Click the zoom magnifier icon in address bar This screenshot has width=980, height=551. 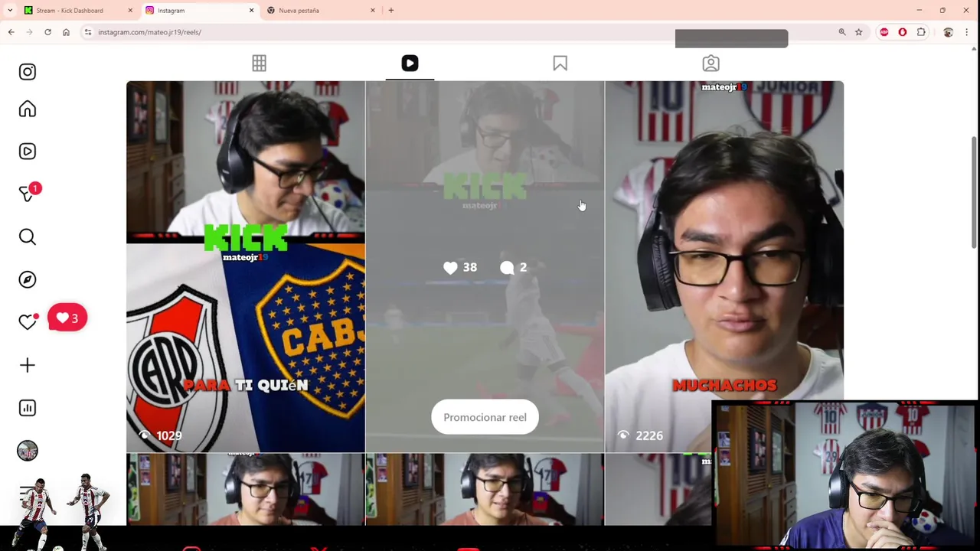click(842, 32)
